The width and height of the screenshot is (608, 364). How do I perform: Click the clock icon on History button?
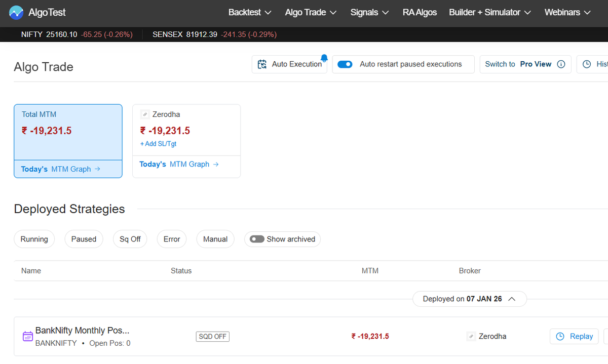(587, 64)
